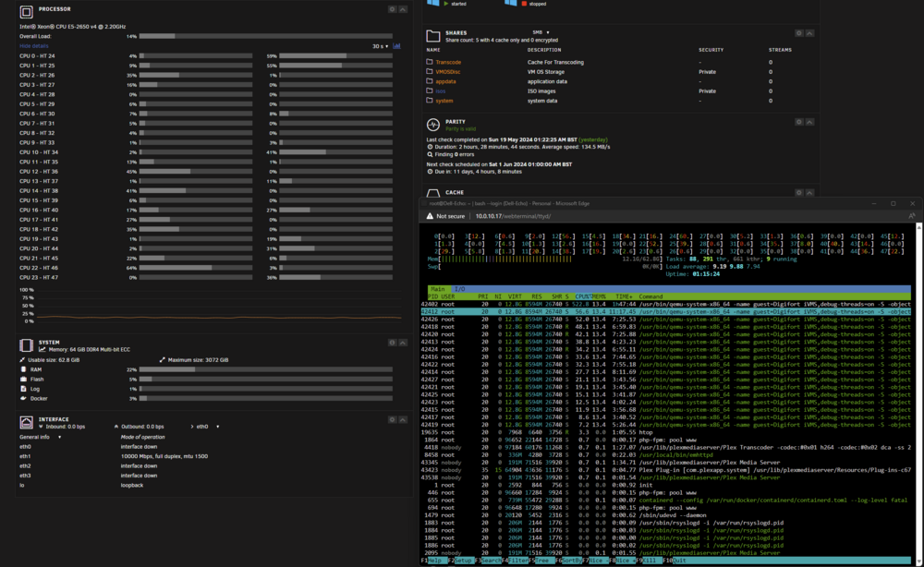This screenshot has width=924, height=567.
Task: Open Processor panel settings gear
Action: 392,9
